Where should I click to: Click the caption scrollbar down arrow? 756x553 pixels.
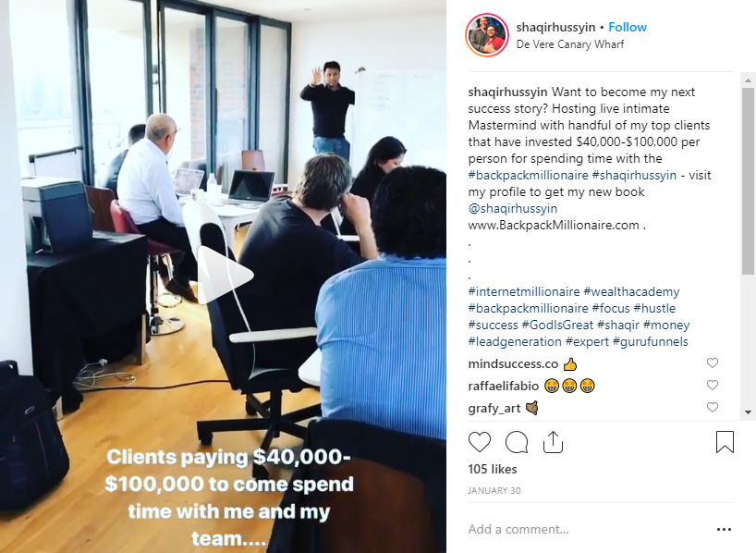tap(748, 412)
